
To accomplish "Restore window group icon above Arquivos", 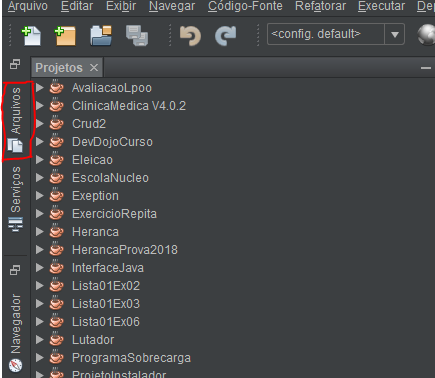I will 15,64.
